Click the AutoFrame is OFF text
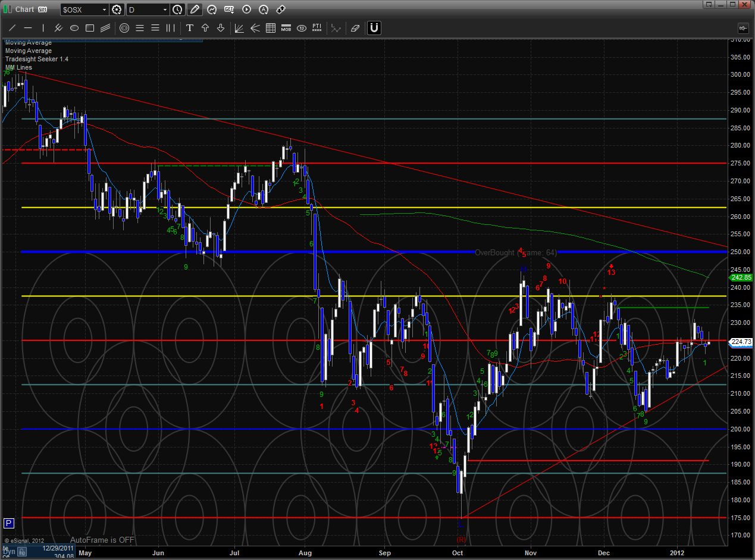Image resolution: width=755 pixels, height=560 pixels. pos(102,540)
